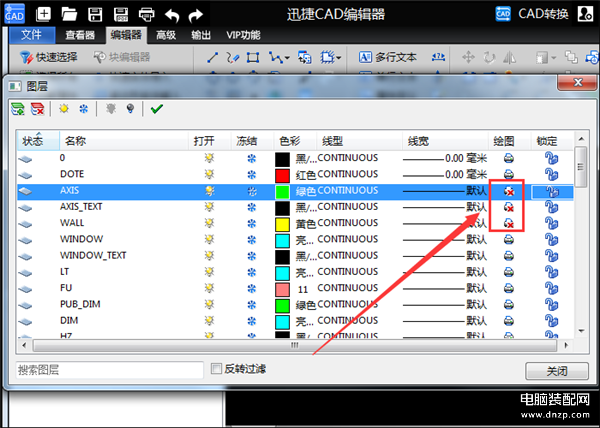Click the green color swatch of AXIS layer
Screen dimensions: 600x428
(282, 192)
